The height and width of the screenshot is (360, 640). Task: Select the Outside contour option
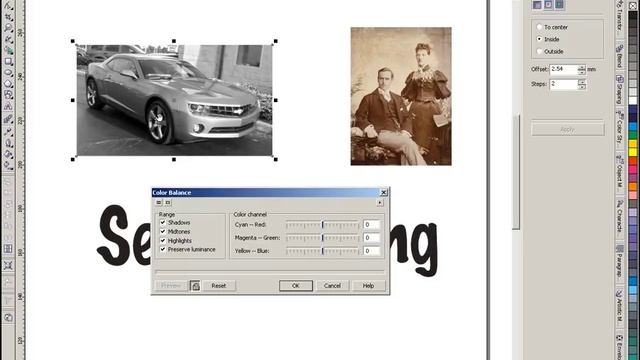[x=539, y=51]
